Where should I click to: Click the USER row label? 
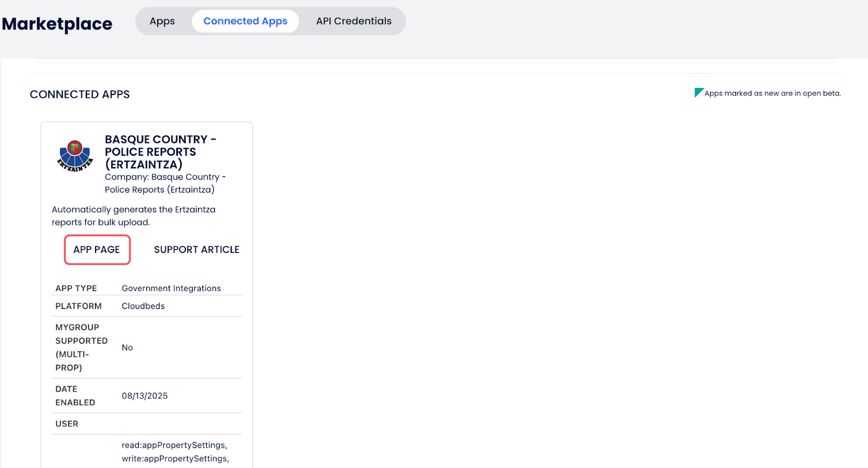(67, 424)
